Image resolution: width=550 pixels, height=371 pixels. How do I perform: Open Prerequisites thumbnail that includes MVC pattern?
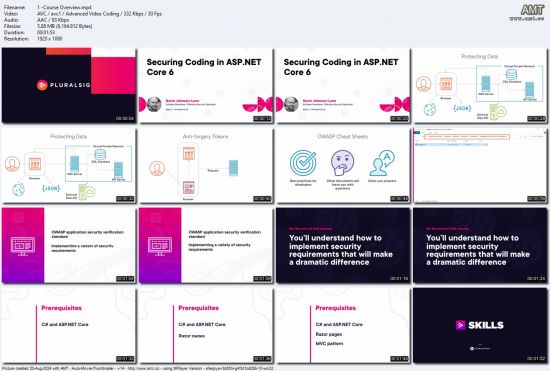[343, 326]
